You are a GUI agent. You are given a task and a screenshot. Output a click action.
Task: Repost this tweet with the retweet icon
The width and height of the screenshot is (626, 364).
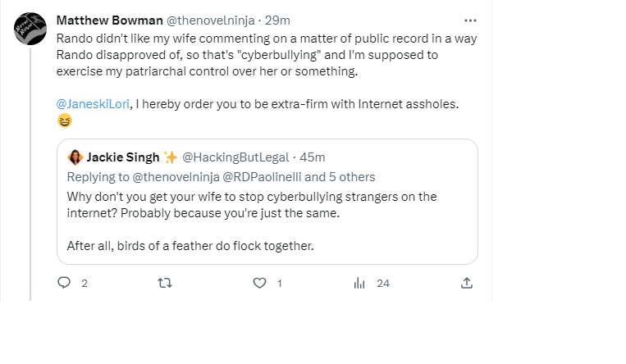click(x=163, y=283)
